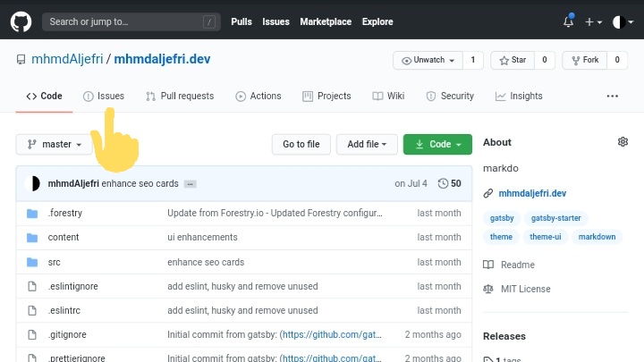Screen dimensions: 644x362
Task: Click the .eslintignore file icon
Action: click(32, 287)
